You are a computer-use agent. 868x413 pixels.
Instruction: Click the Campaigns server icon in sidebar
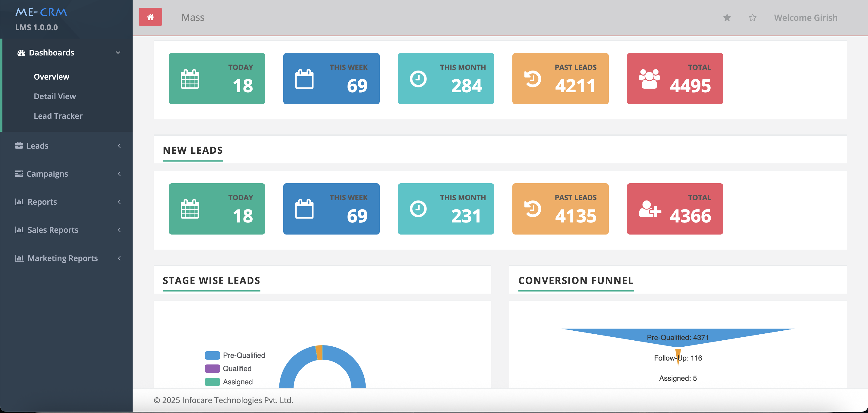tap(19, 174)
